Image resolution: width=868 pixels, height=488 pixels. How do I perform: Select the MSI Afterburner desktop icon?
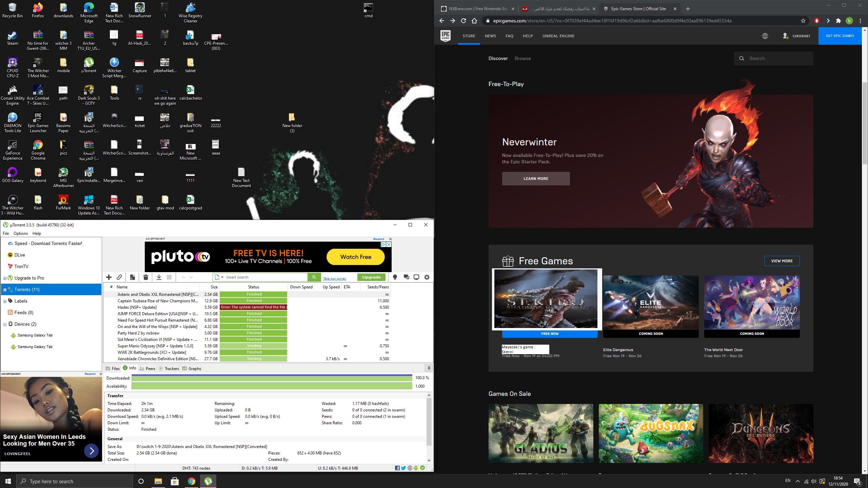point(63,178)
